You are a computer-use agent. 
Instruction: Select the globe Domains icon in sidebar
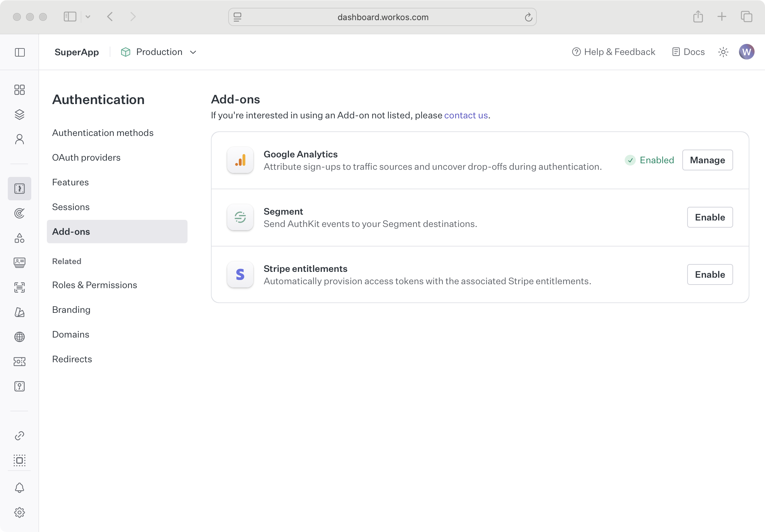[19, 337]
